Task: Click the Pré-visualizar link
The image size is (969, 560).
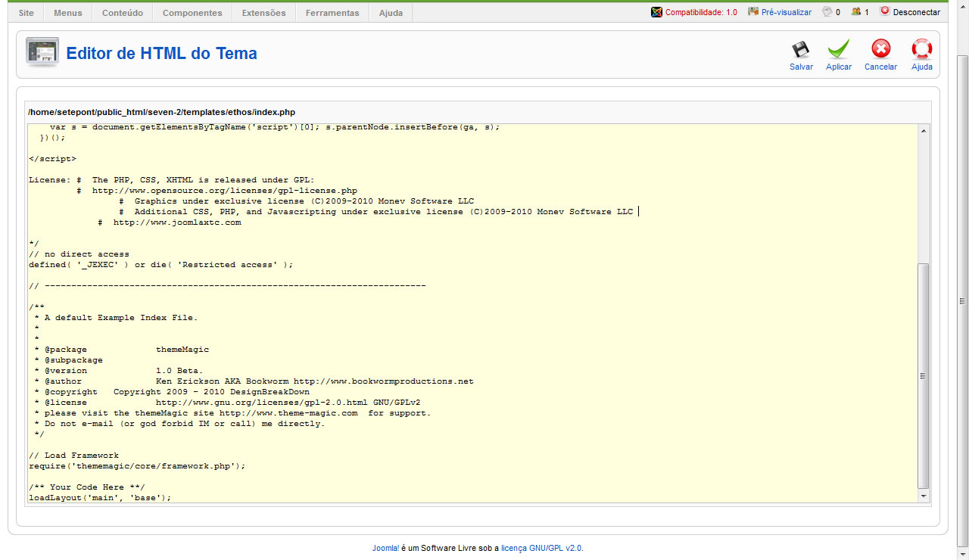Action: point(787,13)
